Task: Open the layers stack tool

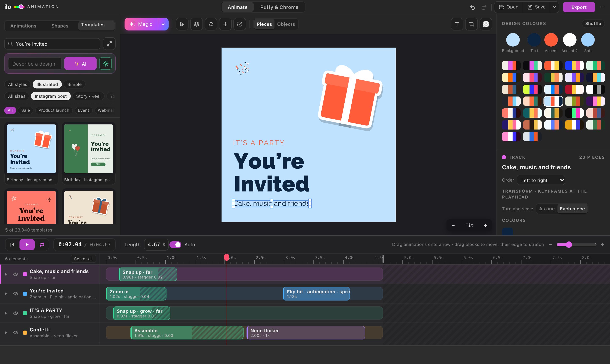Action: point(196,24)
